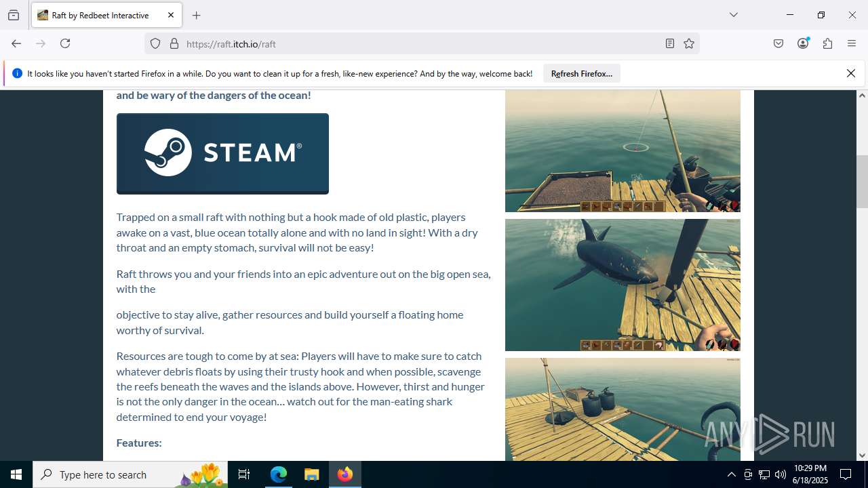
Task: Open network status tray icon
Action: coord(764,474)
